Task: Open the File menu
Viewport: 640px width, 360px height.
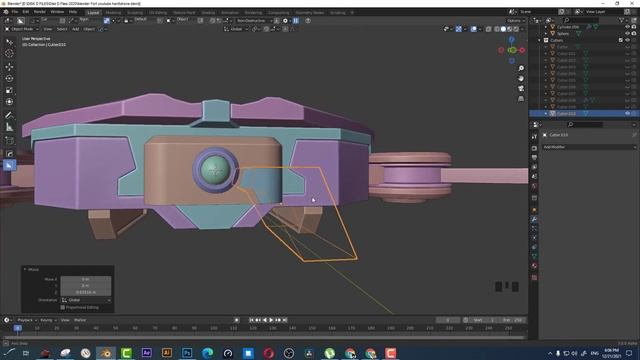Action: point(15,12)
